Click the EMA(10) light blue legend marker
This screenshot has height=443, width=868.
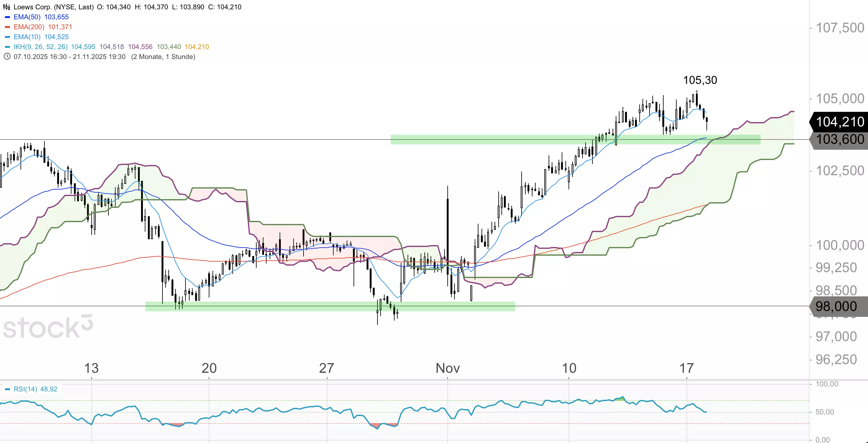(7, 37)
